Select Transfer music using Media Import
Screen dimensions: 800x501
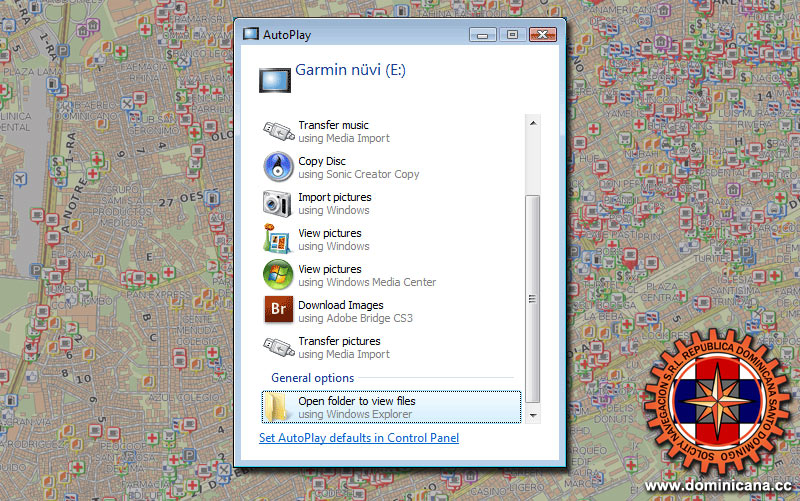392,131
